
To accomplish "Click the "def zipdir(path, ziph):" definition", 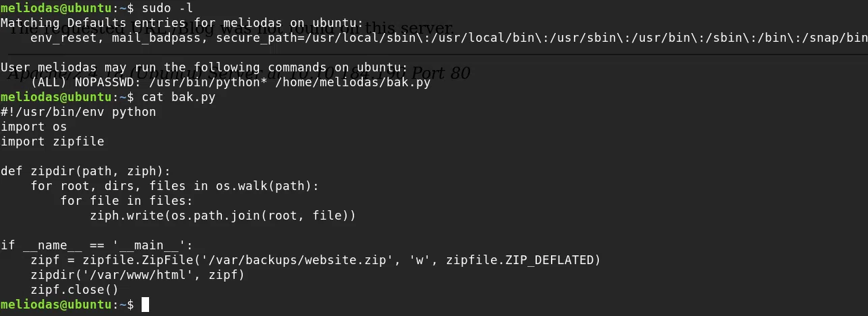I will tap(86, 171).
